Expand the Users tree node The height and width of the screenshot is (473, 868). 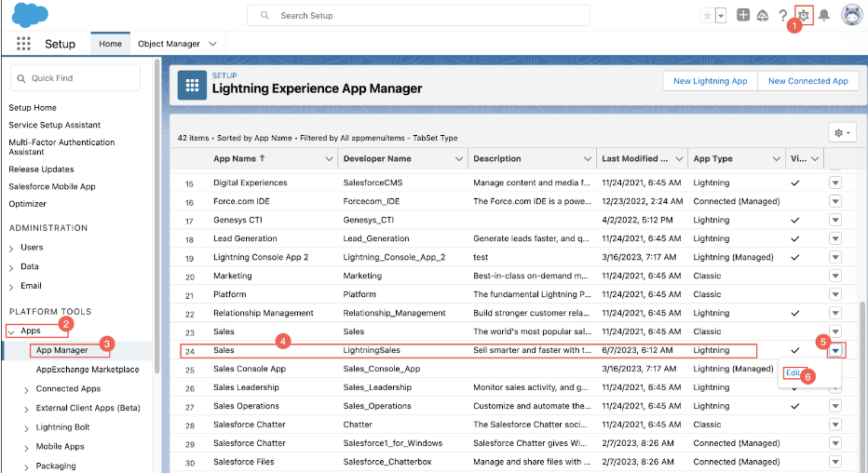pos(11,249)
